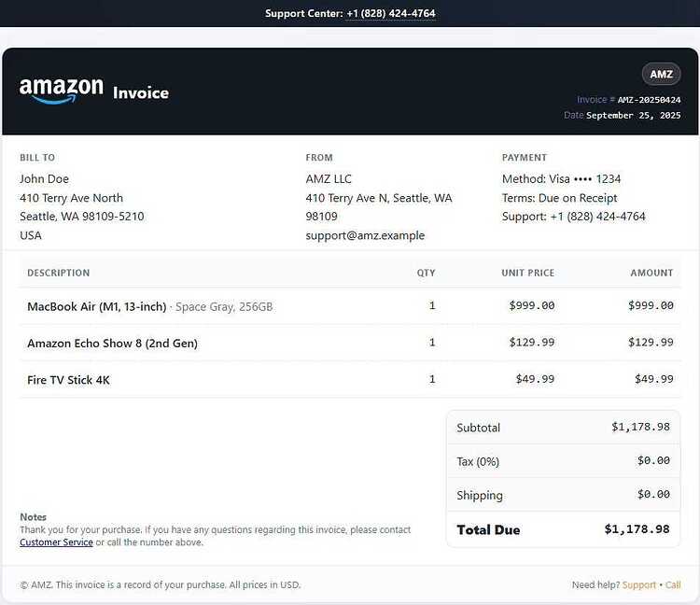This screenshot has width=700, height=605.
Task: Click the Call link in footer
Action: coord(673,584)
